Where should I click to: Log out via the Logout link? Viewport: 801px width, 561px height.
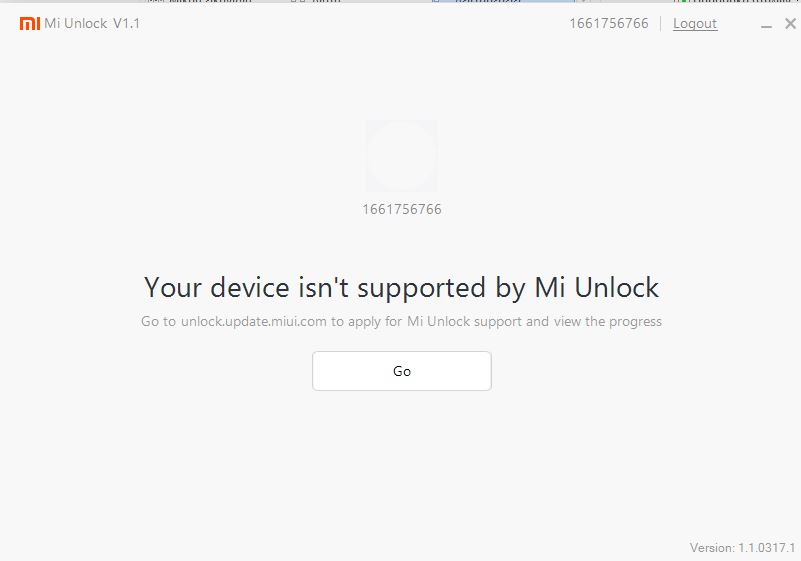point(695,24)
